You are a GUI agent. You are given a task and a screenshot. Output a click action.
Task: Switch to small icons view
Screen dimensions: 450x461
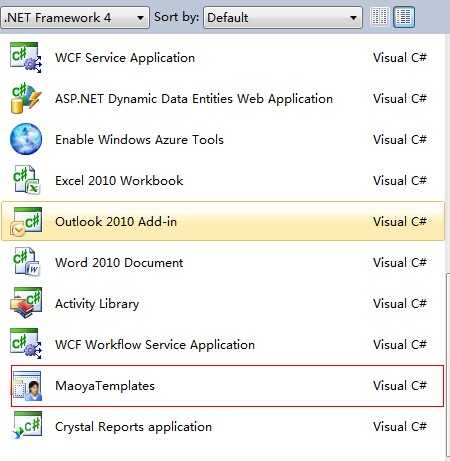click(379, 17)
